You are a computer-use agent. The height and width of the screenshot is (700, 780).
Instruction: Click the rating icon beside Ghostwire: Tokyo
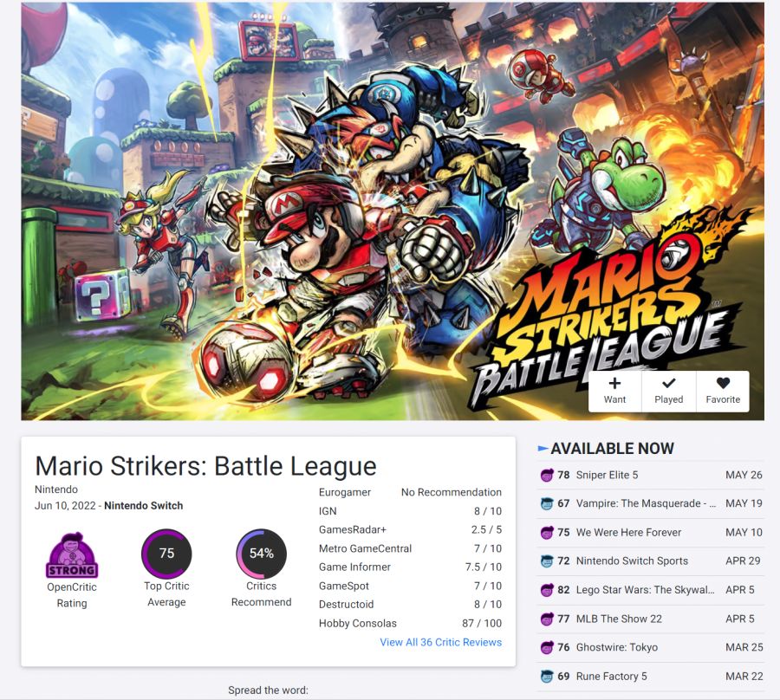pyautogui.click(x=547, y=647)
